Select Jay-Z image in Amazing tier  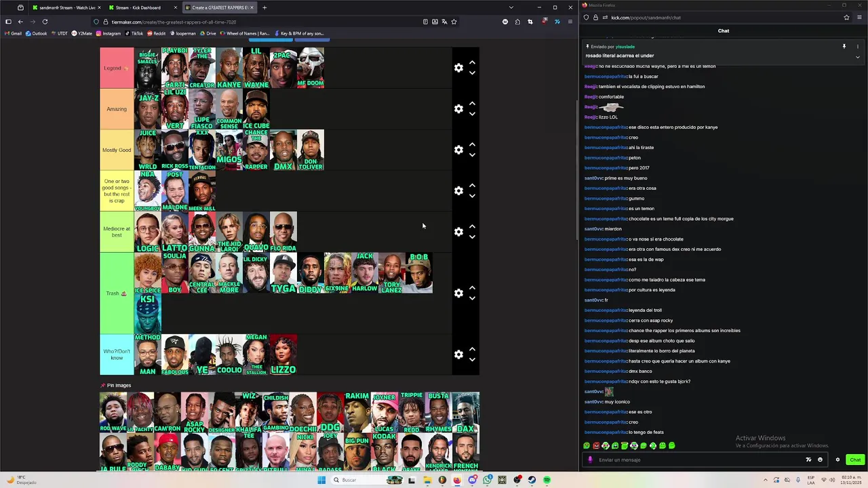148,109
